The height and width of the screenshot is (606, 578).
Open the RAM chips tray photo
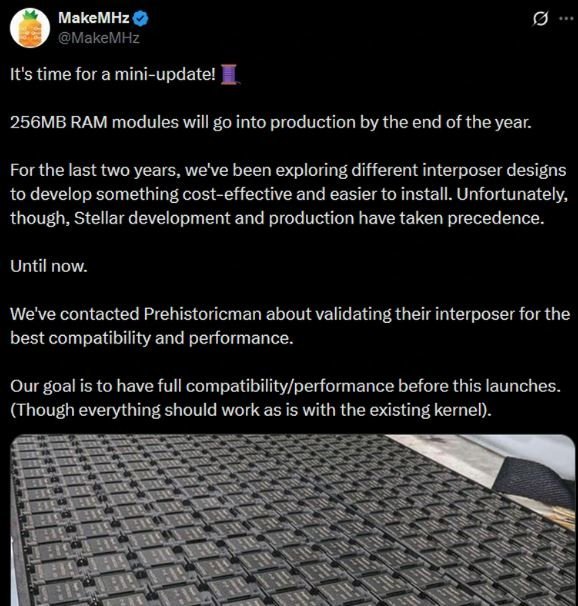pos(293,520)
